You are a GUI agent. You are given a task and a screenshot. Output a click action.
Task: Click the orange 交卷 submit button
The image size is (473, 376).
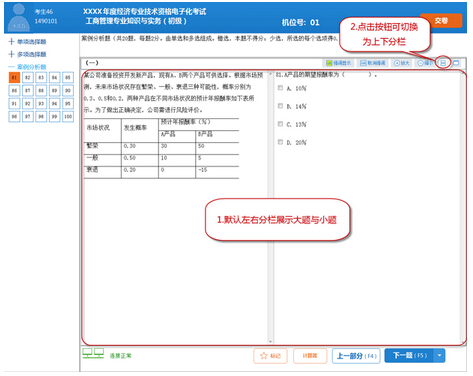tap(441, 21)
